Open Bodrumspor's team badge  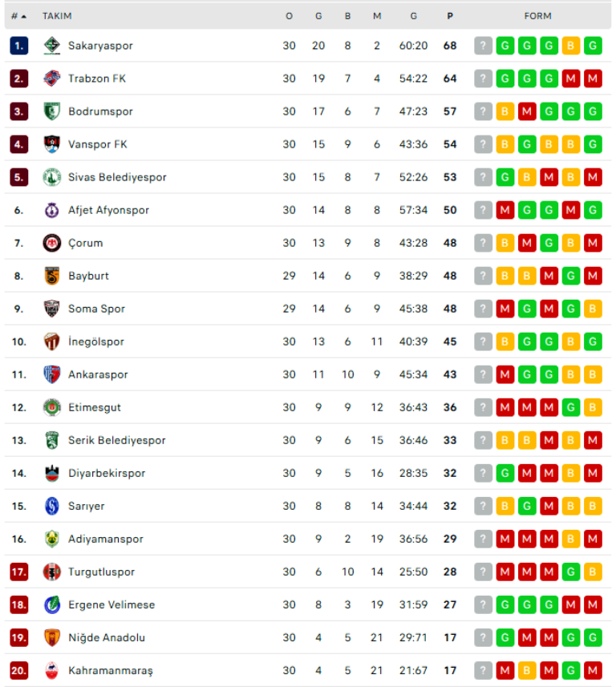[x=52, y=111]
